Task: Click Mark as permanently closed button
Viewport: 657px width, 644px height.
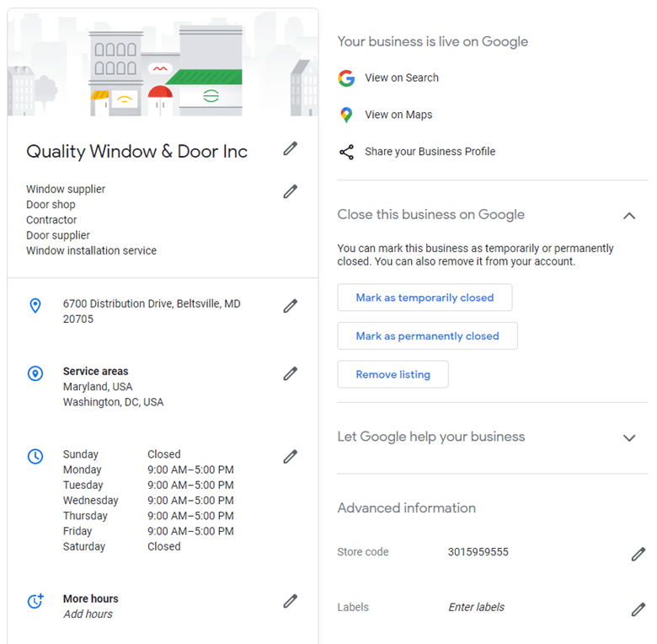Action: click(427, 335)
